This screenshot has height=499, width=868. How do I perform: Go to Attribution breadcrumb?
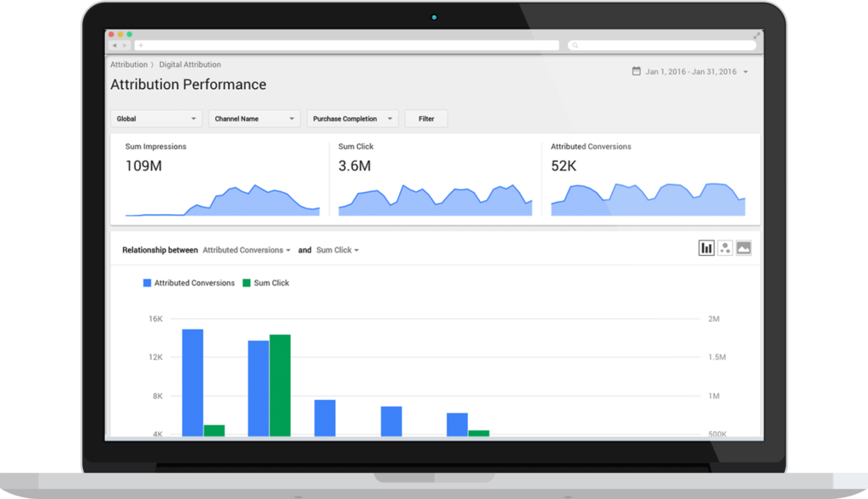[x=128, y=64]
